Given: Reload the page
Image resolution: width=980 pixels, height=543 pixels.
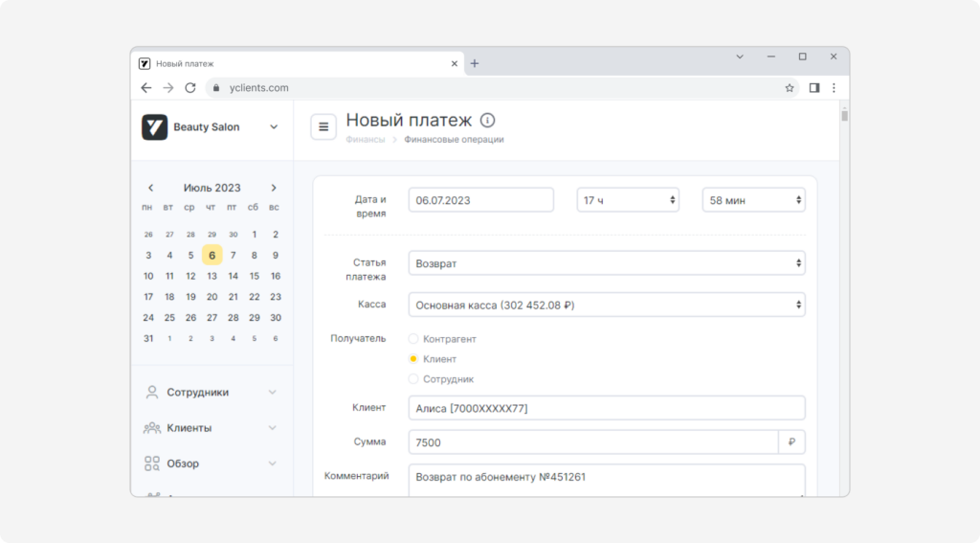Looking at the screenshot, I should click(190, 87).
